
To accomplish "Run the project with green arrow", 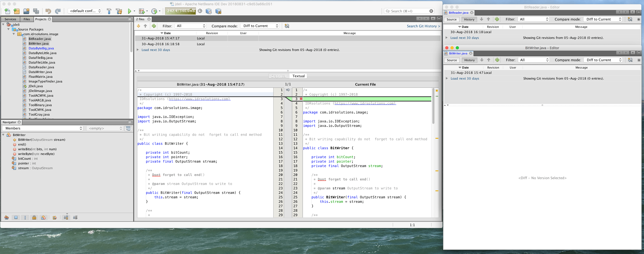I will [129, 11].
